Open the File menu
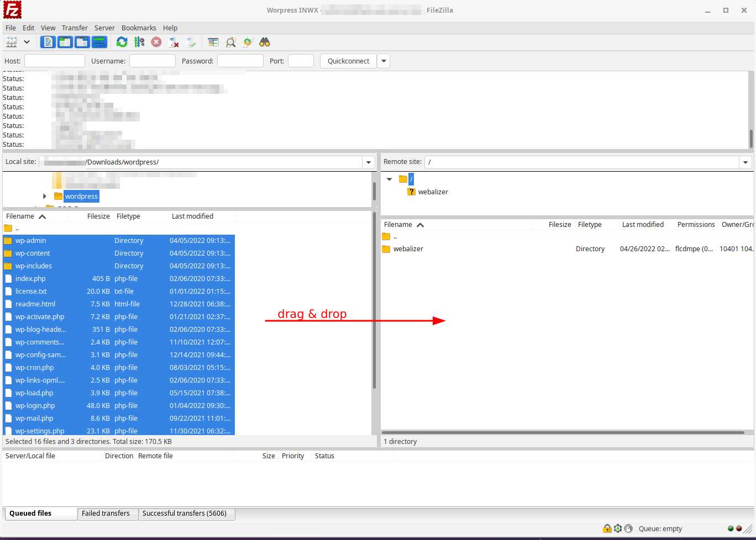The width and height of the screenshot is (756, 540). [11, 28]
